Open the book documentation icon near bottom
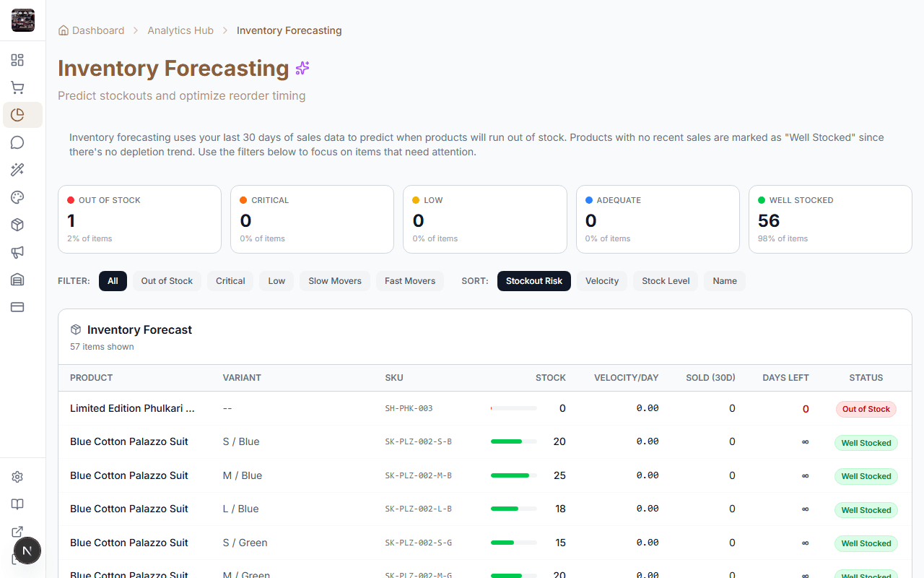924x578 pixels. coord(17,504)
